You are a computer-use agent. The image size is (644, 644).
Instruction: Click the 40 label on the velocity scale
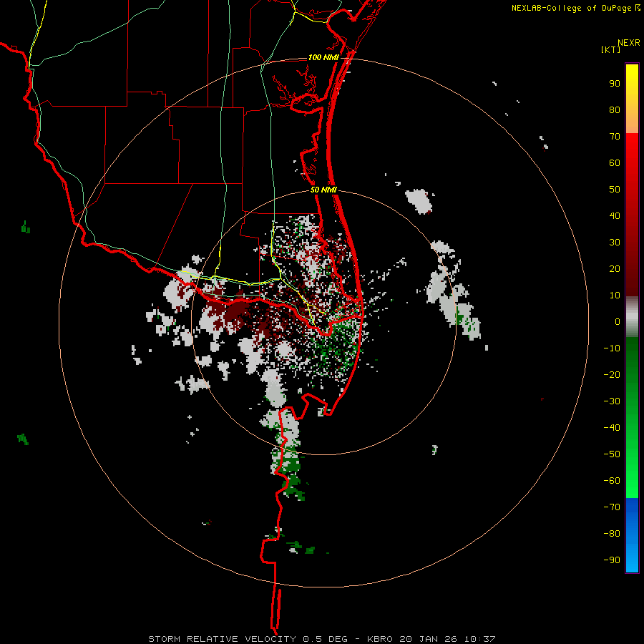pos(615,216)
